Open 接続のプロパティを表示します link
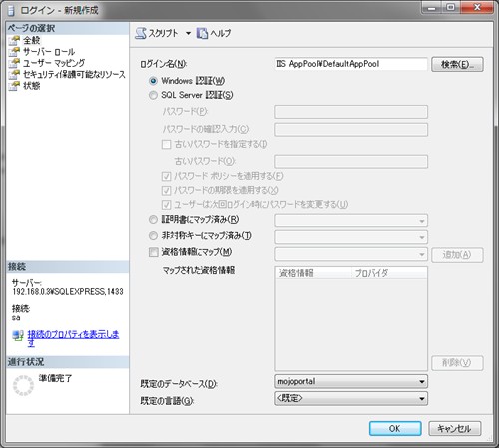The width and height of the screenshot is (499, 448). coord(73,338)
